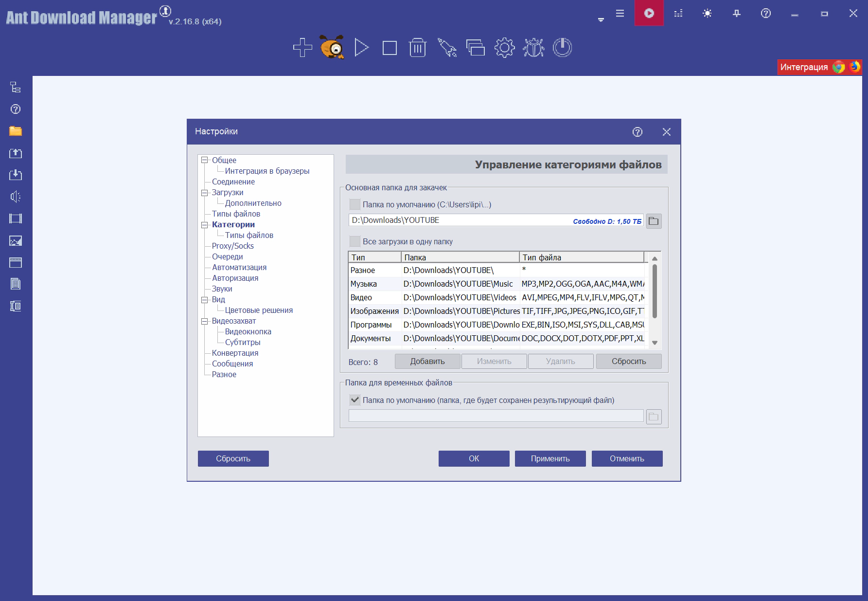868x601 pixels.
Task: Toggle 'Все загрузки в одну папку' checkbox
Action: pos(355,241)
